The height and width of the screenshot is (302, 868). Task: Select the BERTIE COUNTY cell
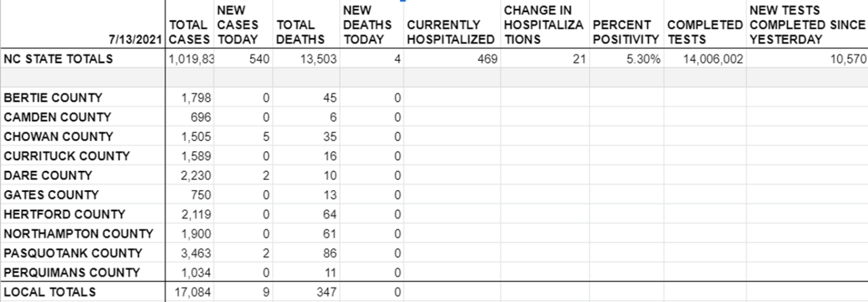[x=53, y=98]
